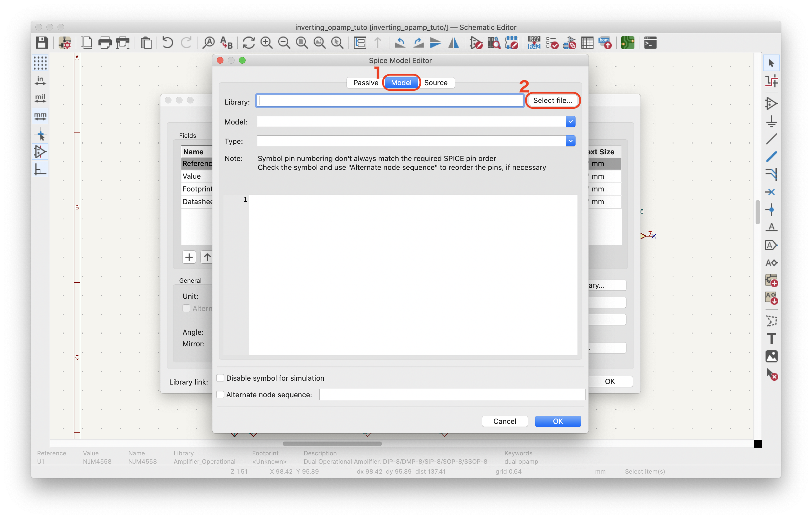Screen dimensions: 812x519
Task: Switch to the Passive tab
Action: 365,82
